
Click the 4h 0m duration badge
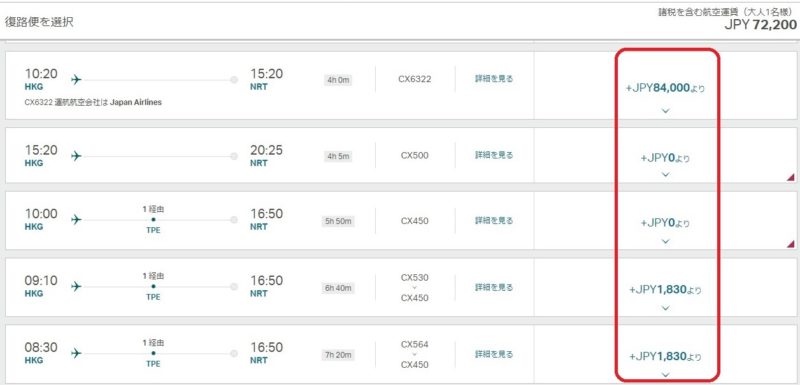(338, 80)
